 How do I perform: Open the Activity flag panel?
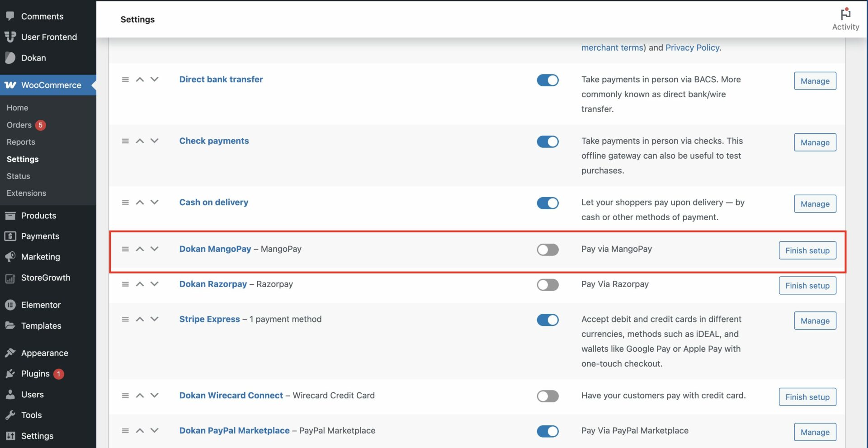pos(845,19)
